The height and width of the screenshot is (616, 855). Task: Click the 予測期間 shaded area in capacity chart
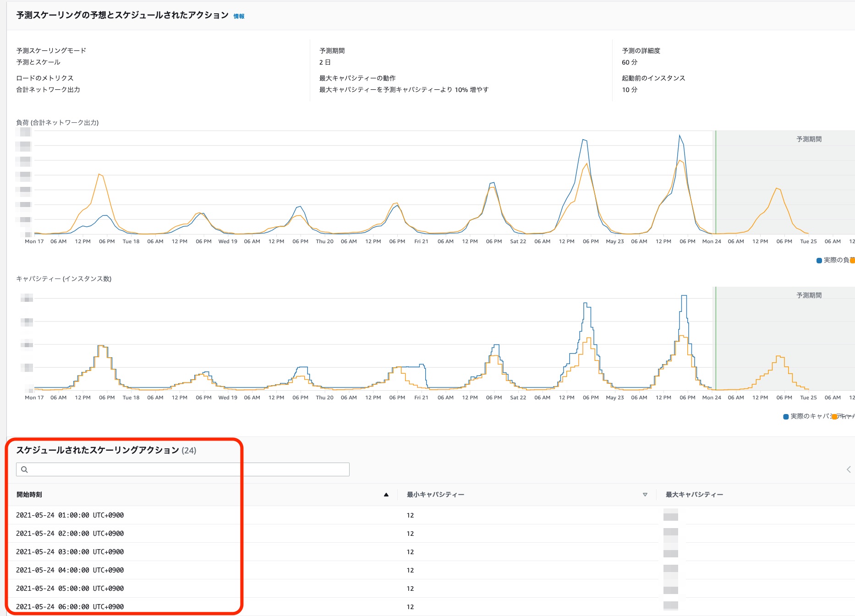pos(785,338)
